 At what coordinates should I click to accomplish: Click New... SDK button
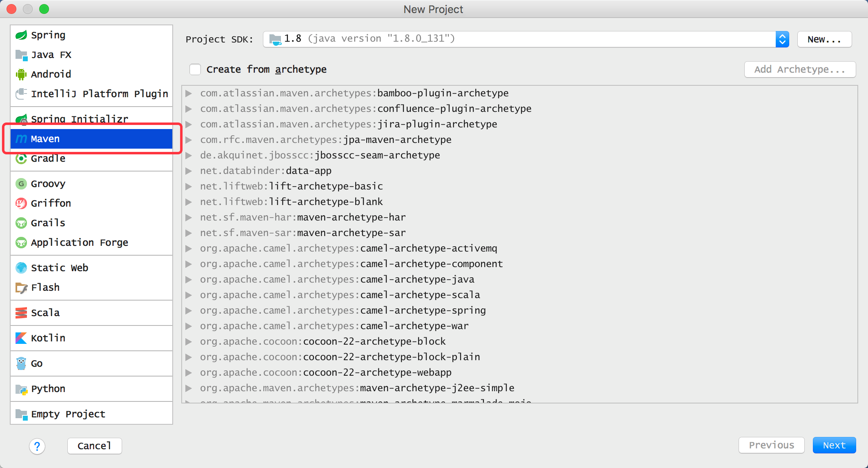pos(824,39)
